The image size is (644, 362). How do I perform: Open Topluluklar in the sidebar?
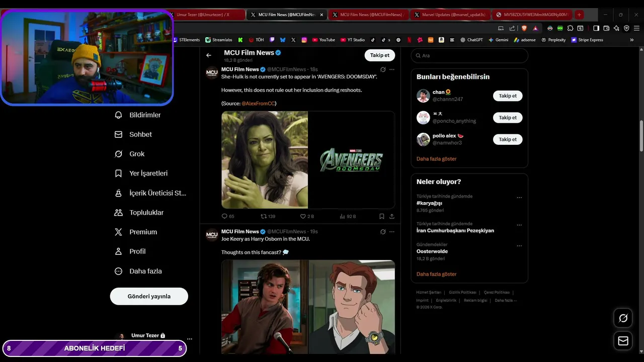[139, 213]
